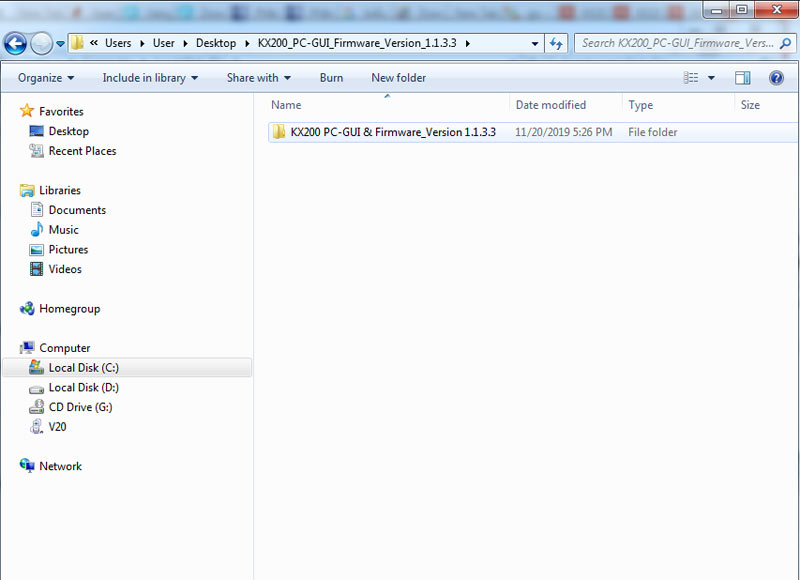This screenshot has width=800, height=580.
Task: Open the KX200 PC-GUI & Firmware folder
Action: 392,132
